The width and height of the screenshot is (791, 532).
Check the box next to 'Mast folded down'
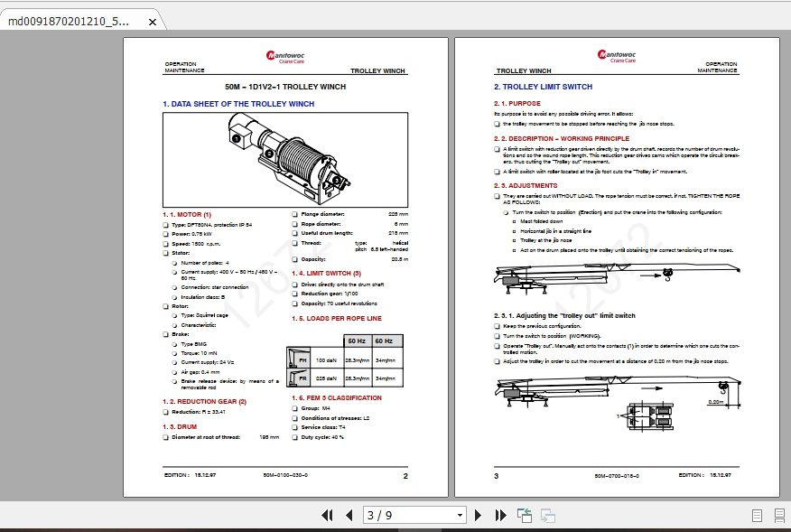point(514,220)
